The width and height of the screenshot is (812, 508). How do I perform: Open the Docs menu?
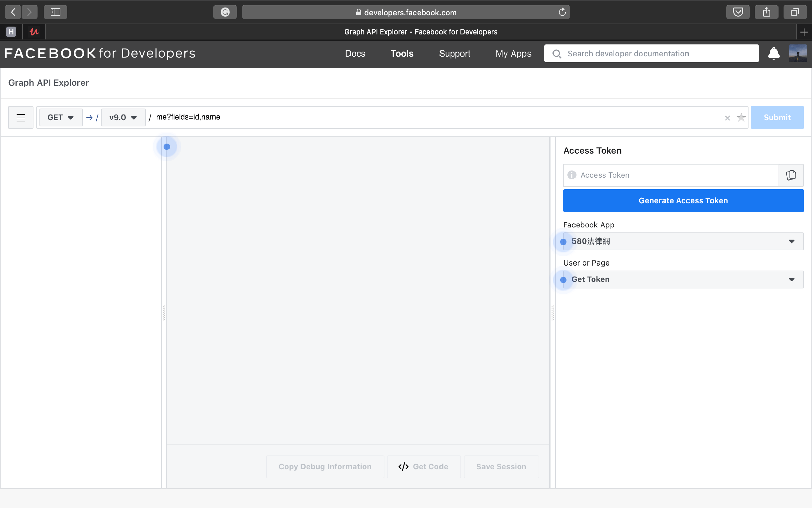coord(355,54)
